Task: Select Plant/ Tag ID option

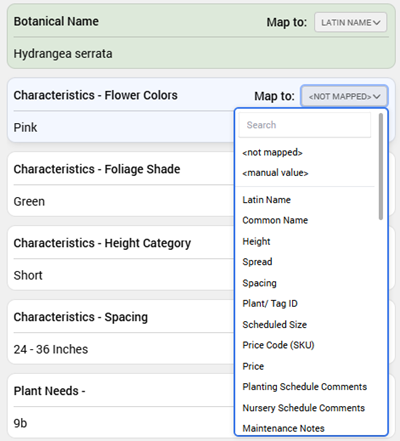Action: (270, 304)
